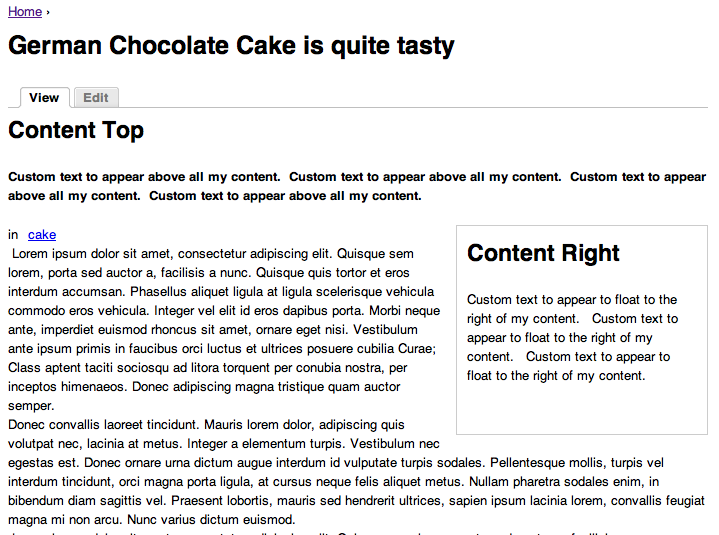Switch to the Edit tab
This screenshot has width=719, height=535.
pyautogui.click(x=96, y=97)
